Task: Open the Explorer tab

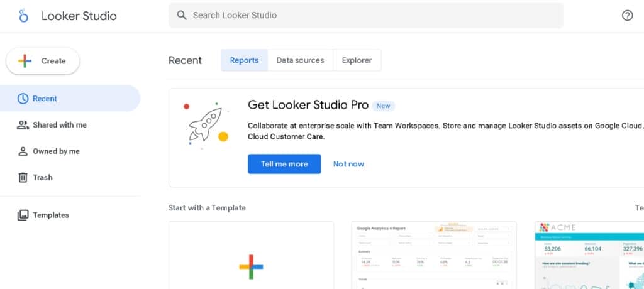Action: coord(357,60)
